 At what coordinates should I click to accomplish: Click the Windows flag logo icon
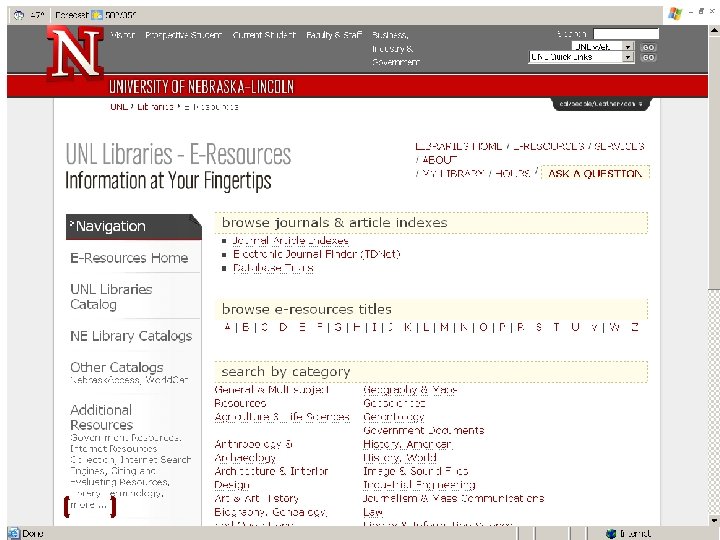click(675, 14)
